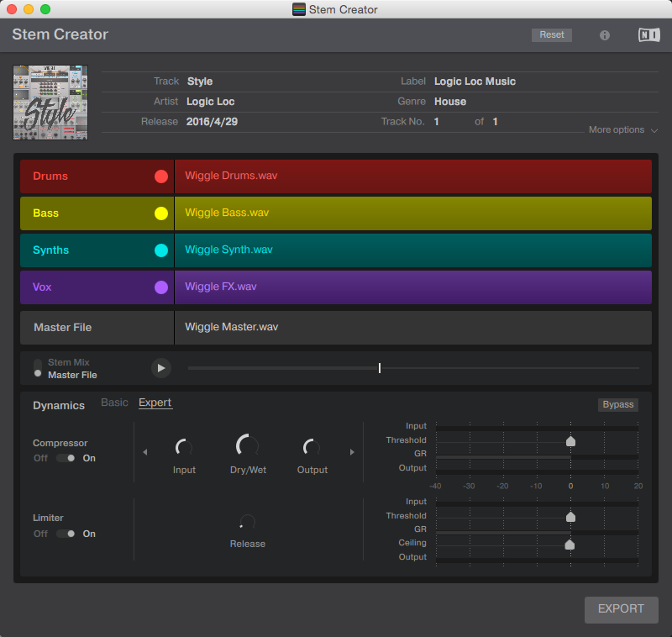Click the Bass yellow color dot
672x637 pixels.
click(x=161, y=213)
